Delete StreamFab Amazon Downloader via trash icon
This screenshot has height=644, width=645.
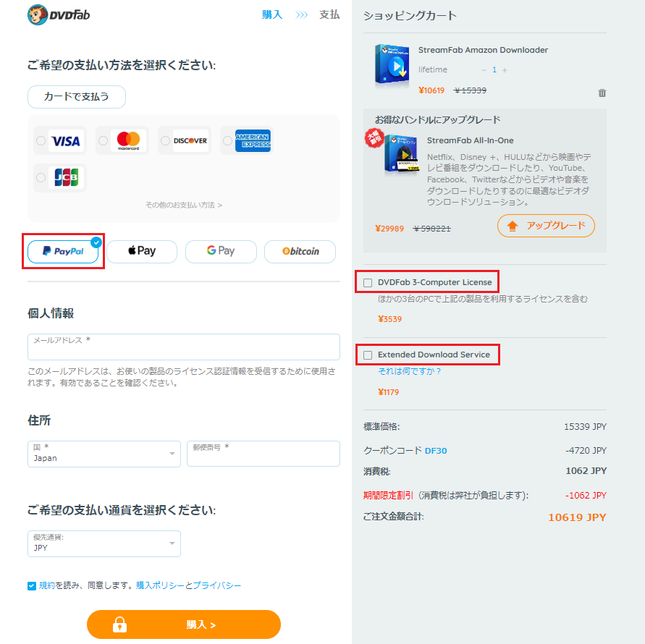[x=602, y=93]
